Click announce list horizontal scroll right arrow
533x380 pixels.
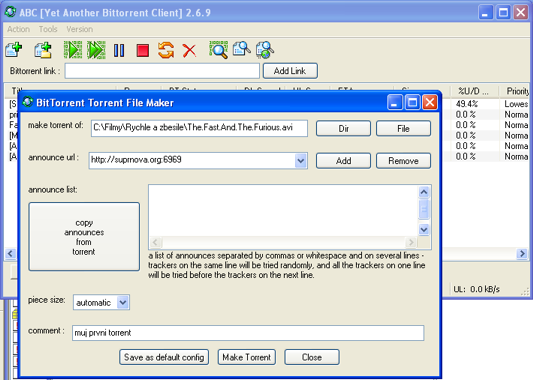(411, 242)
